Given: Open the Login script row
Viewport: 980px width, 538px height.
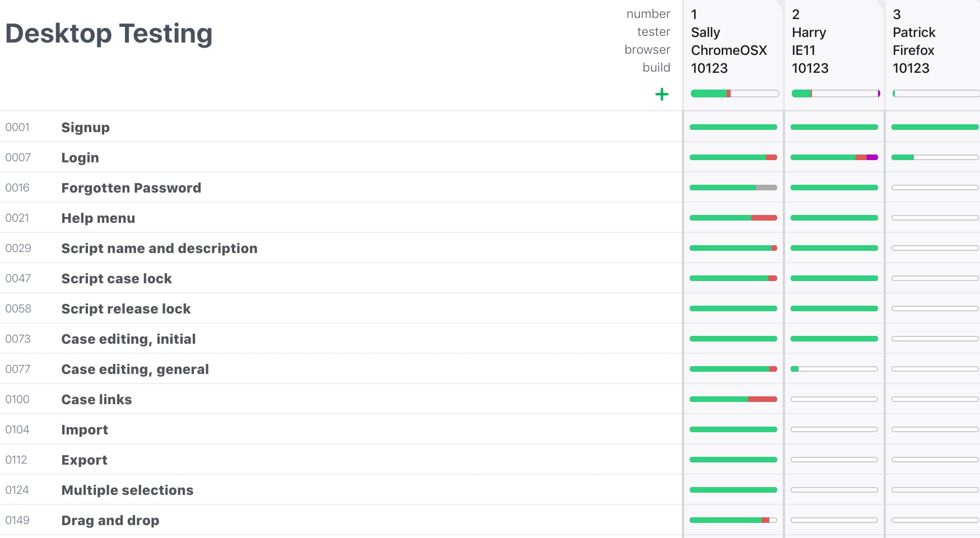Looking at the screenshot, I should (x=341, y=157).
